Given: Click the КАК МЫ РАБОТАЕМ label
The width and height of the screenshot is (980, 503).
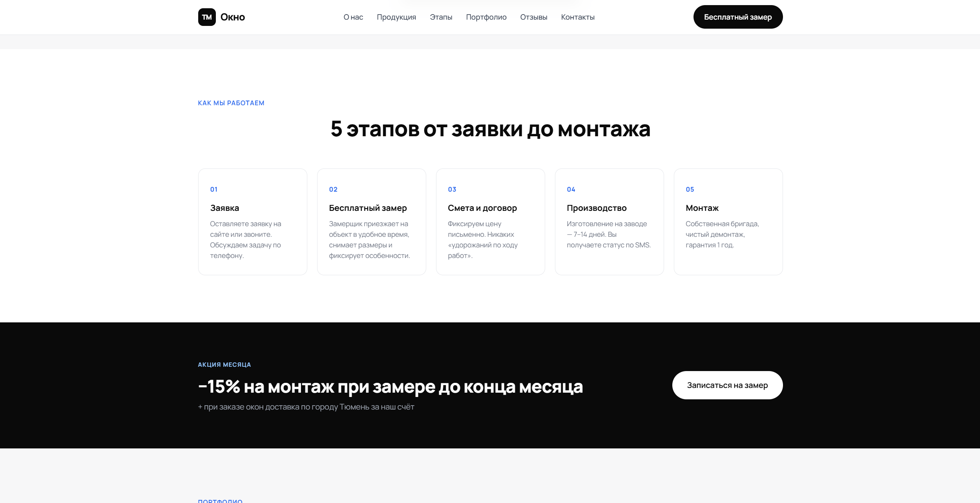Looking at the screenshot, I should coord(231,103).
